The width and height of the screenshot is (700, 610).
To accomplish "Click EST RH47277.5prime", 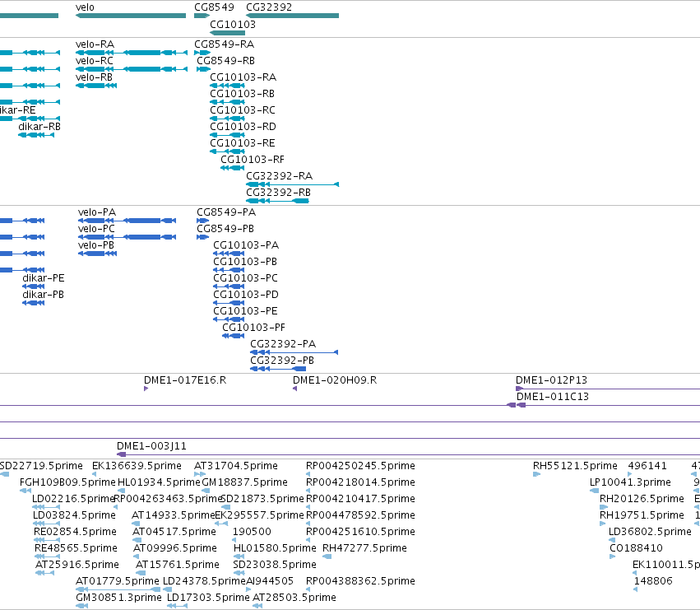I will pos(327,556).
